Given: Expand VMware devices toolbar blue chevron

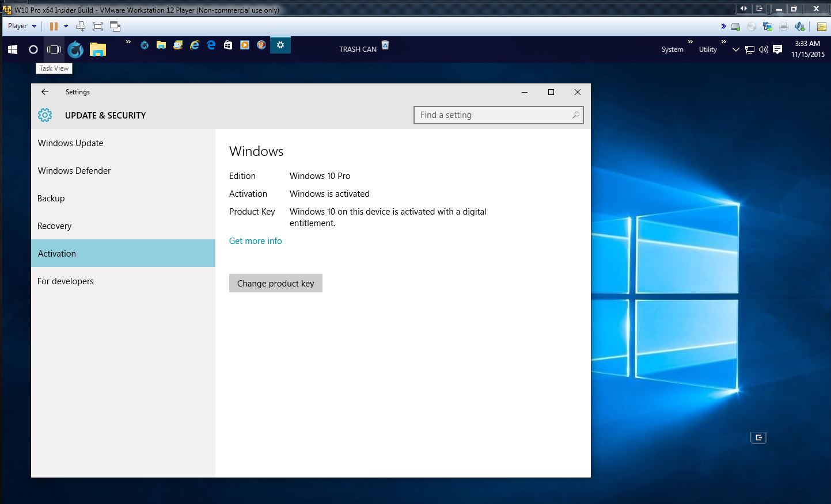Looking at the screenshot, I should 723,26.
